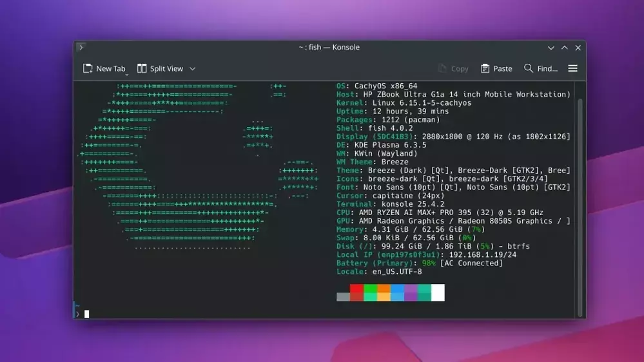Click 'AMD Radeon Graphics' GPU text

pos(402,221)
